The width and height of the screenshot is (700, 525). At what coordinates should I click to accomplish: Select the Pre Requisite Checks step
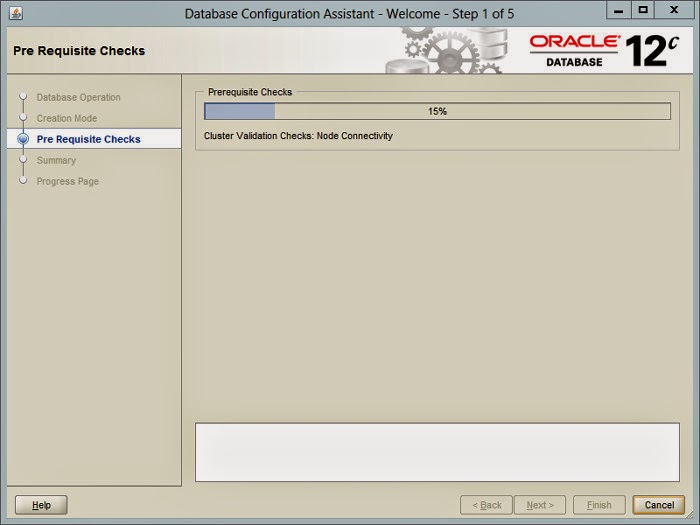pyautogui.click(x=88, y=139)
